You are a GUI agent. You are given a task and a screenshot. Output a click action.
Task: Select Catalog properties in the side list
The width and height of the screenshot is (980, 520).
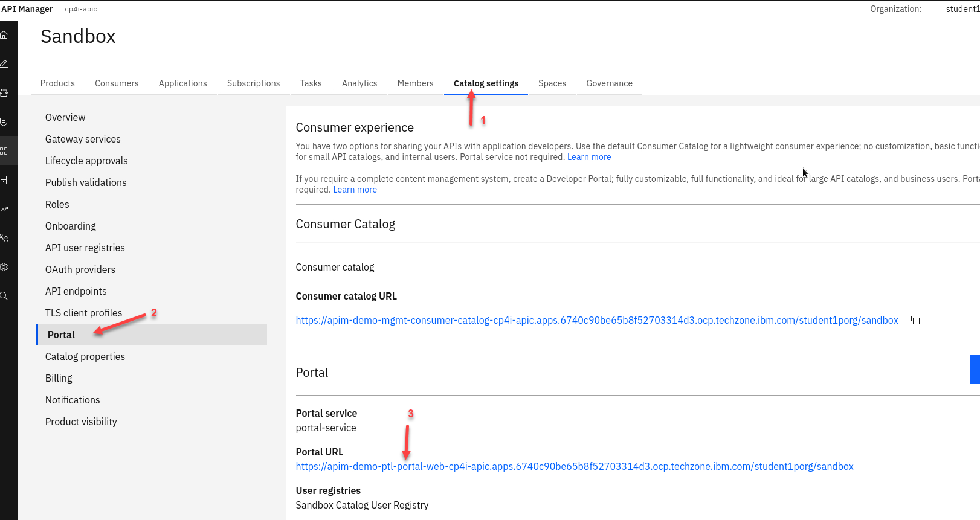85,356
